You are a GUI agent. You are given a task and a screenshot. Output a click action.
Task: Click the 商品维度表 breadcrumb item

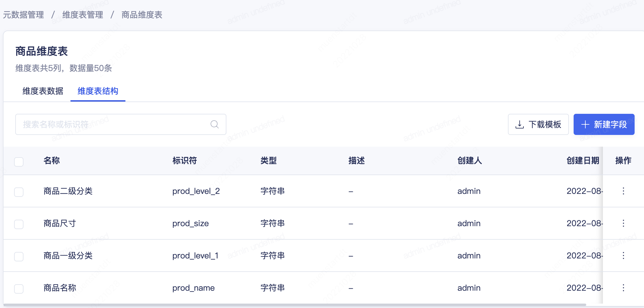coord(142,15)
